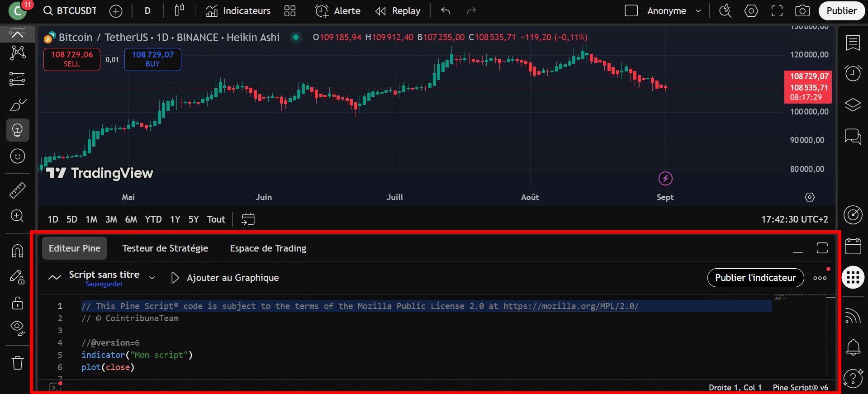Toggle the Anonyme layout checkbox
The image size is (868, 394).
pyautogui.click(x=631, y=11)
